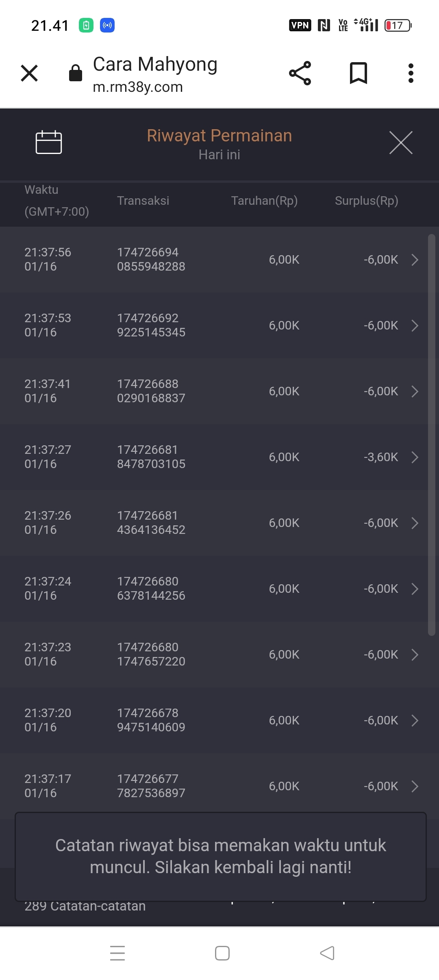Open the three-dot browser menu
The height and width of the screenshot is (980, 439).
411,73
